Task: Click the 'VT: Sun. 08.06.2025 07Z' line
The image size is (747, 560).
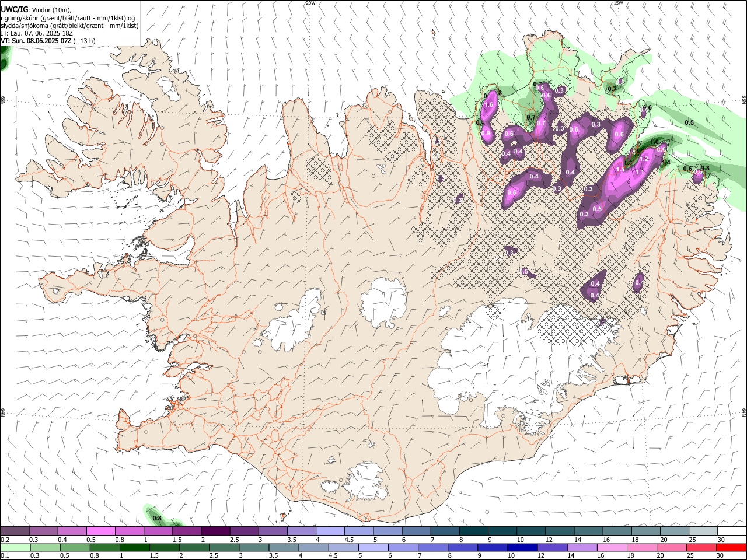Action: pyautogui.click(x=48, y=41)
